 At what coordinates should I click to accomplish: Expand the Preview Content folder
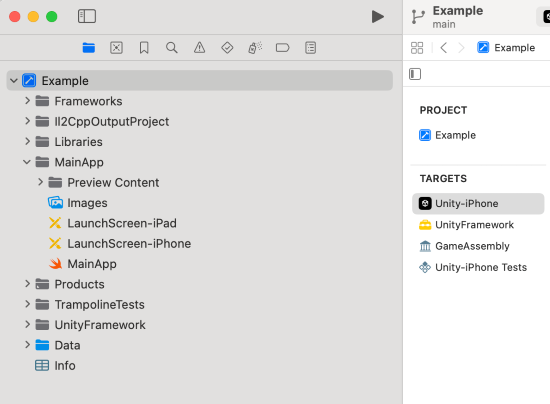[x=40, y=182]
